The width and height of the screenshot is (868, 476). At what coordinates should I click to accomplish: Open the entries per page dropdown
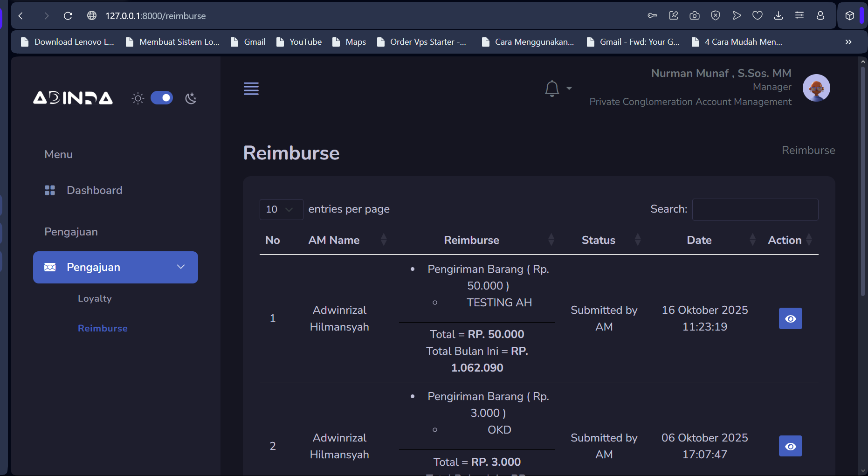coord(281,209)
